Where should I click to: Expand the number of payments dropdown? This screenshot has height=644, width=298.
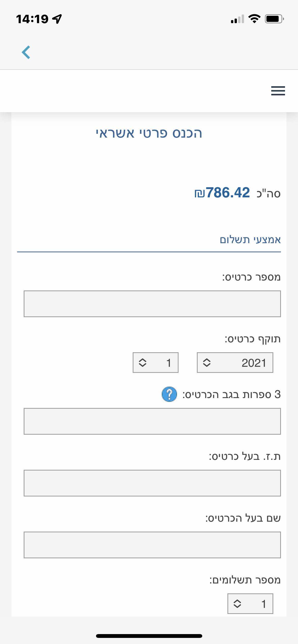point(250,604)
